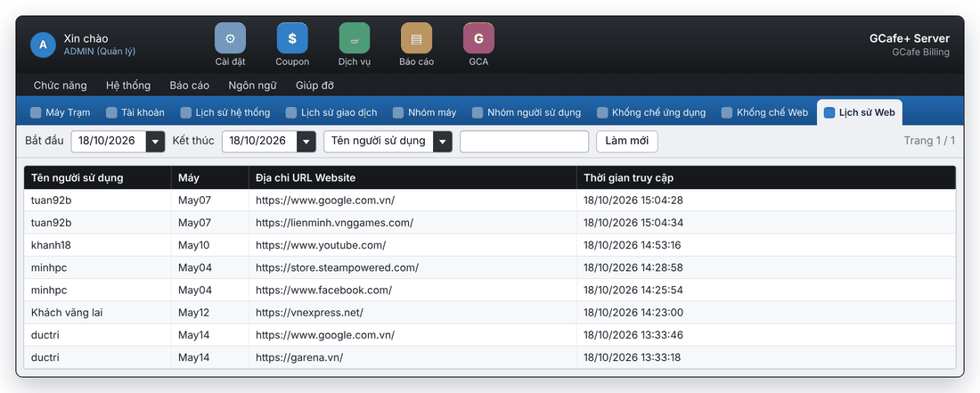Switch to the Máy Trạm tab
980x393 pixels.
[x=61, y=112]
